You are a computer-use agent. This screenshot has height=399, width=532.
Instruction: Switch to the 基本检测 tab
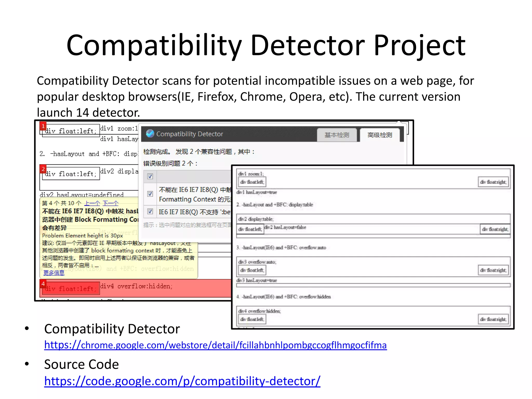[337, 135]
